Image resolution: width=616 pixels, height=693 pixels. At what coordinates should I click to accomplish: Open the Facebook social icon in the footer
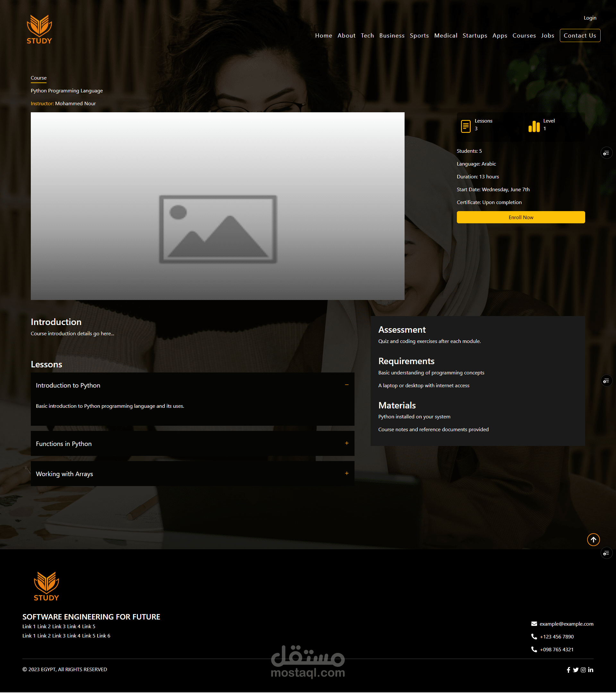pyautogui.click(x=568, y=670)
